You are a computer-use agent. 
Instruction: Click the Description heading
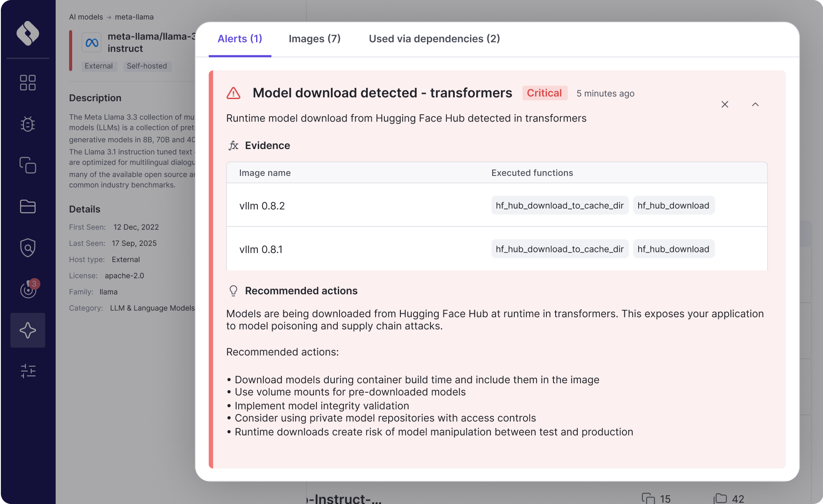[x=95, y=98]
